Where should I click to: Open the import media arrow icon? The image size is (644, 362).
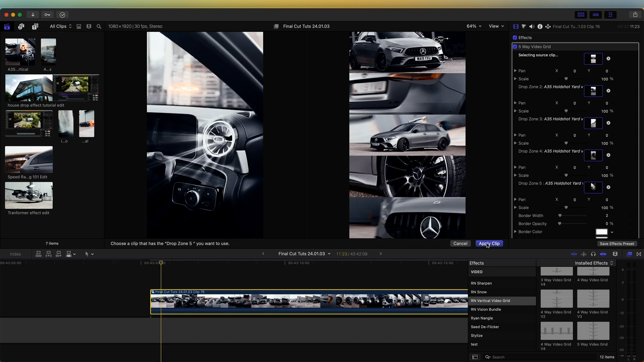[x=33, y=15]
